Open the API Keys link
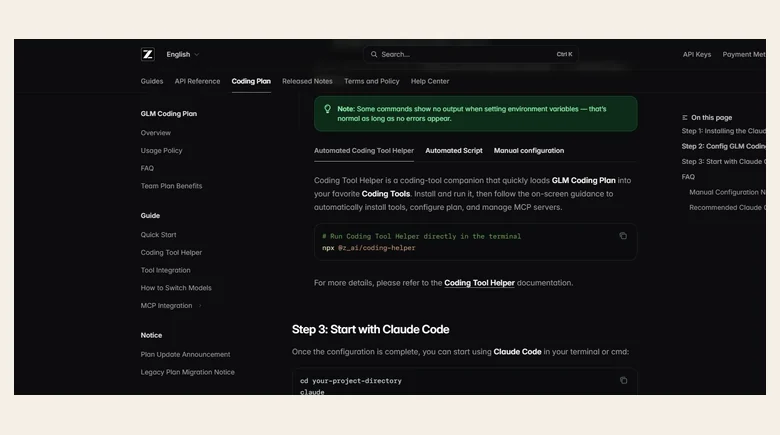 tap(697, 54)
